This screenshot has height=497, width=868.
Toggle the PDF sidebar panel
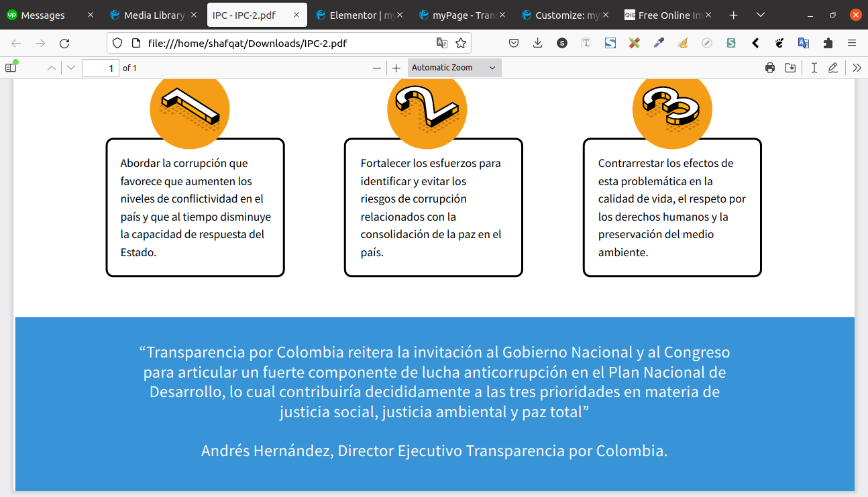pyautogui.click(x=11, y=68)
